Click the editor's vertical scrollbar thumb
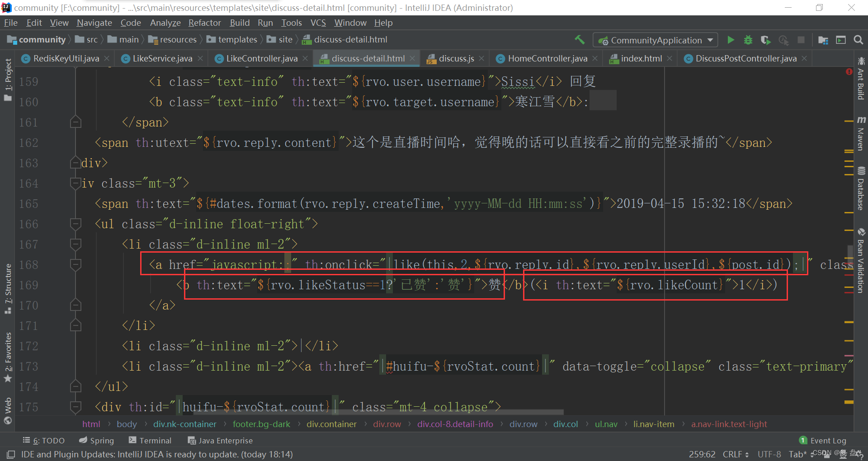This screenshot has height=461, width=868. click(x=849, y=251)
